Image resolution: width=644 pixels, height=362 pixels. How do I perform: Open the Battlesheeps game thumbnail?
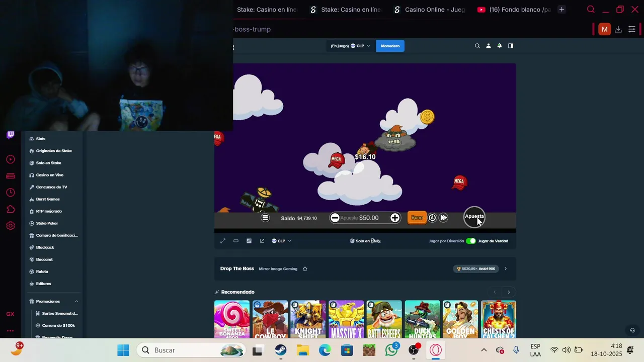384,319
